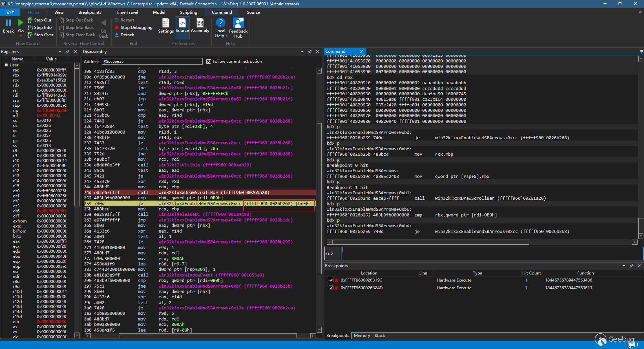This screenshot has width=644, height=349.
Task: Click the Name column header in Registers
Action: [17, 59]
